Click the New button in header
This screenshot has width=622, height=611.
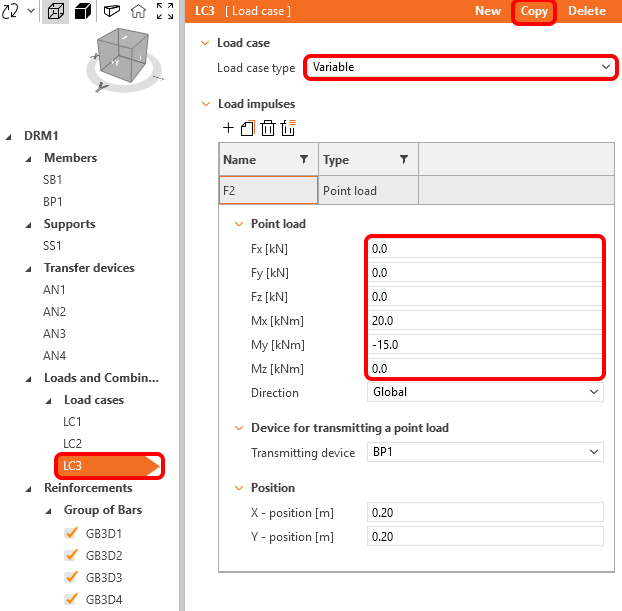coord(488,11)
